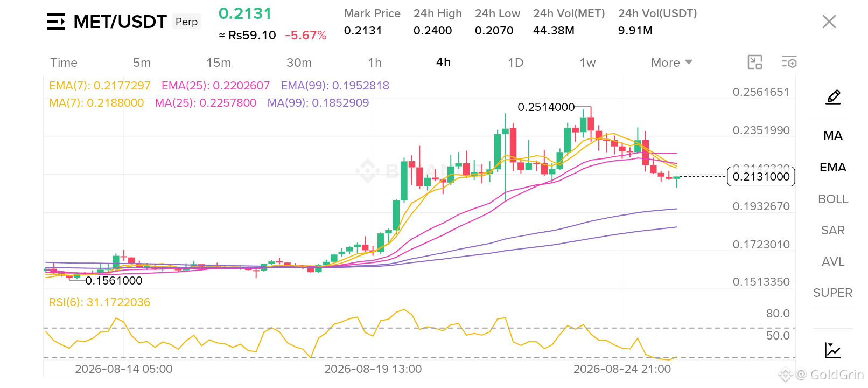Click the 24h Vol(USDT) value 9.91M
Viewport: 868px width, 388px height.
click(635, 31)
